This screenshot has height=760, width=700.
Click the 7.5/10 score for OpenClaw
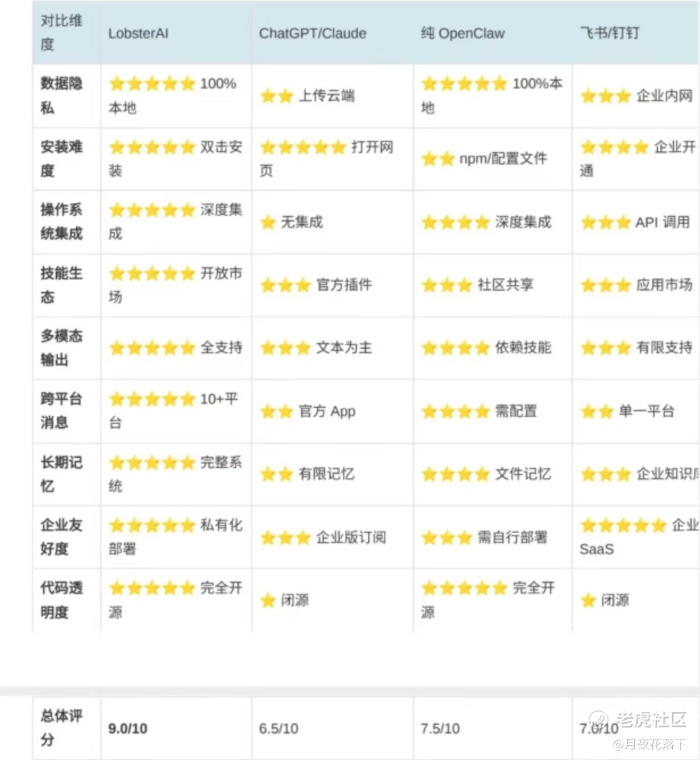click(x=440, y=728)
